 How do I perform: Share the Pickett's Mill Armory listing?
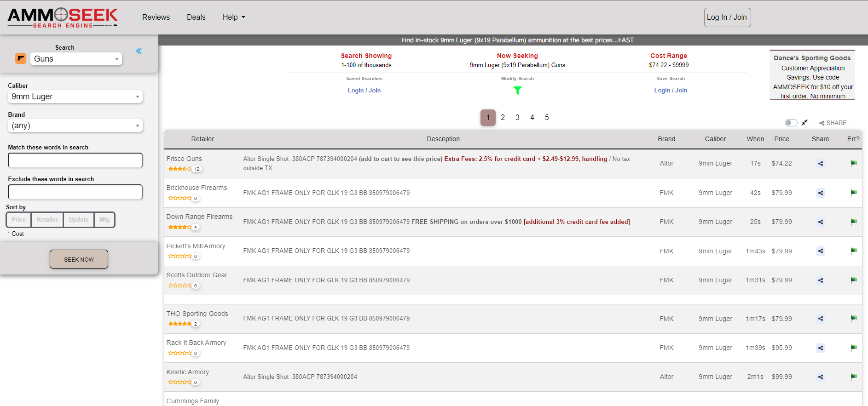coord(821,251)
